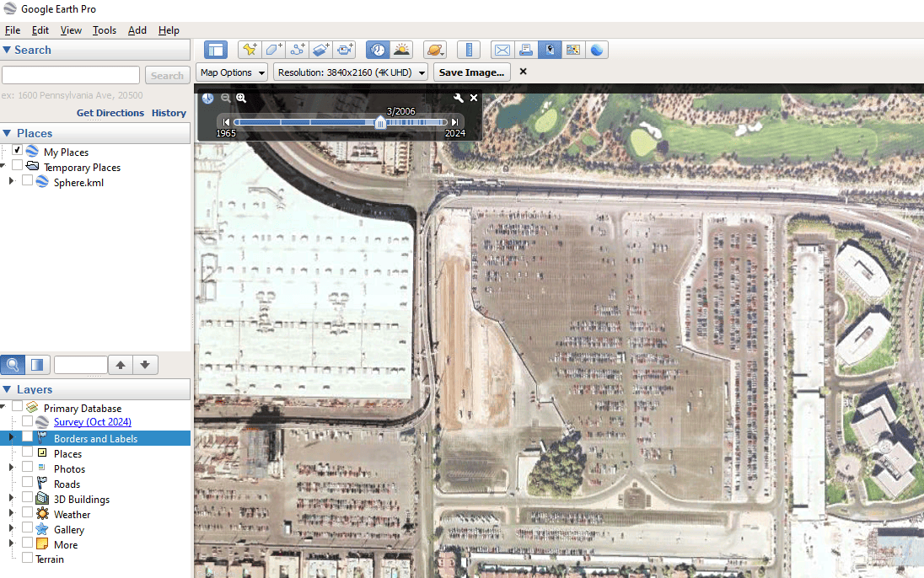Image resolution: width=924 pixels, height=578 pixels.
Task: Collapse the Places panel
Action: (x=7, y=133)
